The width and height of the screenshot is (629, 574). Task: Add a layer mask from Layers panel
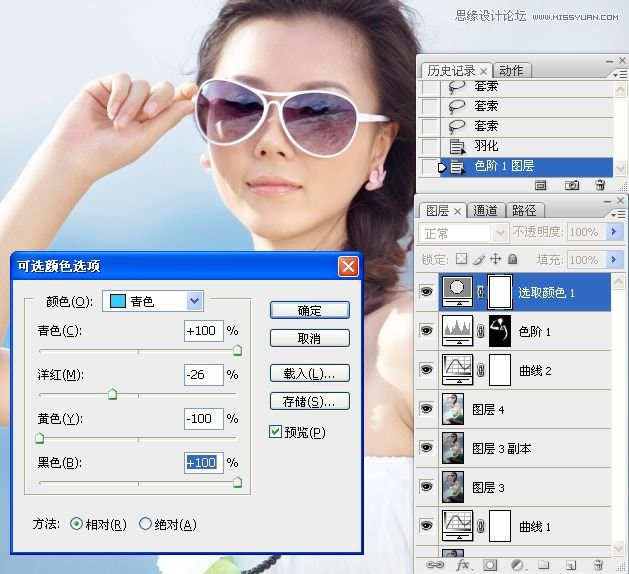point(491,565)
